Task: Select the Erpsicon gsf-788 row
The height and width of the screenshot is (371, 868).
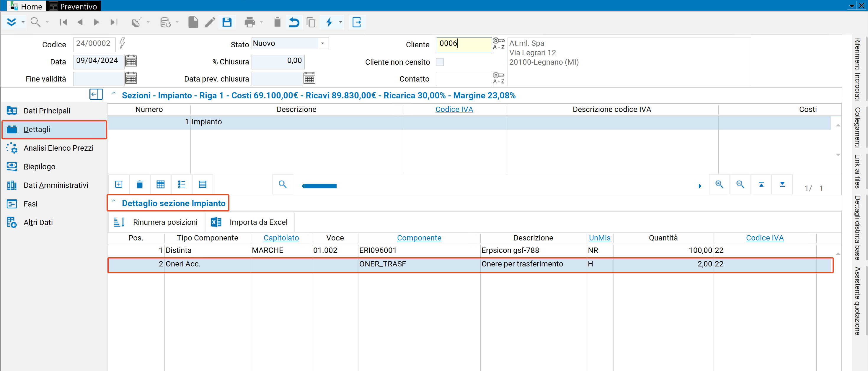Action: click(470, 250)
